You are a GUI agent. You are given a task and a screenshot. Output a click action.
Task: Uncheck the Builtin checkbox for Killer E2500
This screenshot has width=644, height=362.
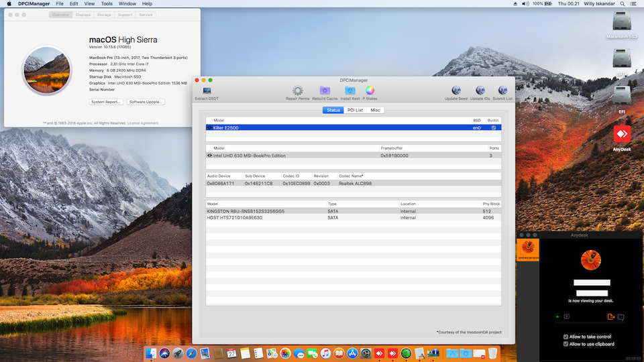[x=494, y=127]
